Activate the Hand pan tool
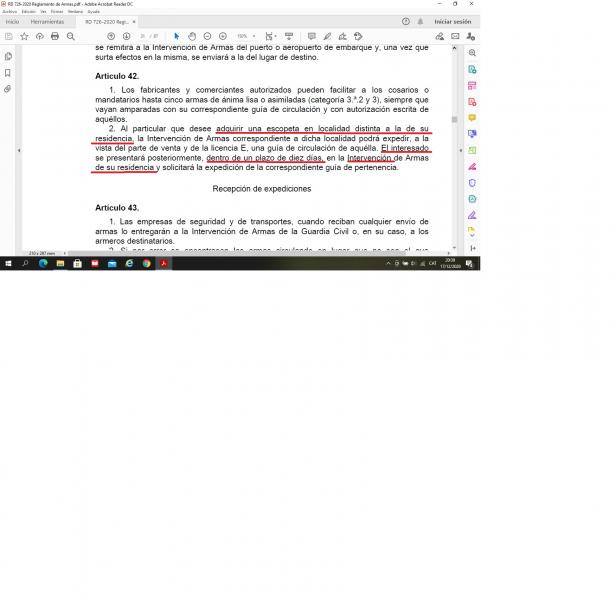Image resolution: width=616 pixels, height=600 pixels. pos(192,36)
